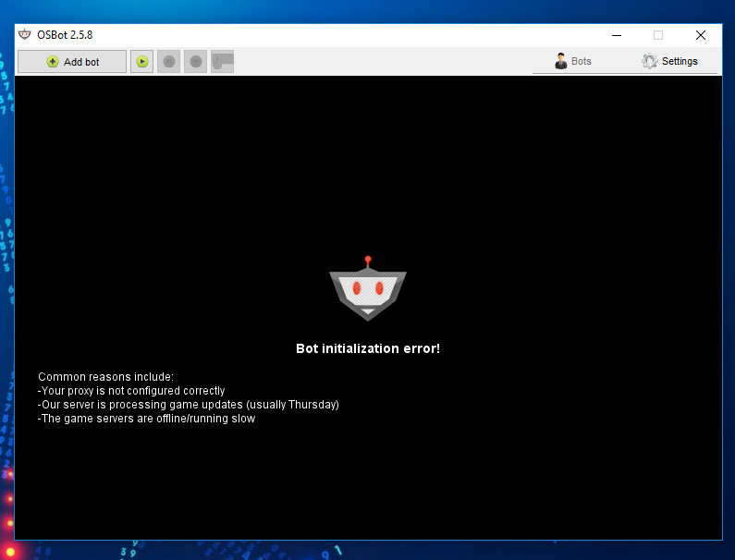
Task: Click the greyed-out pause script icon
Action: pos(168,62)
